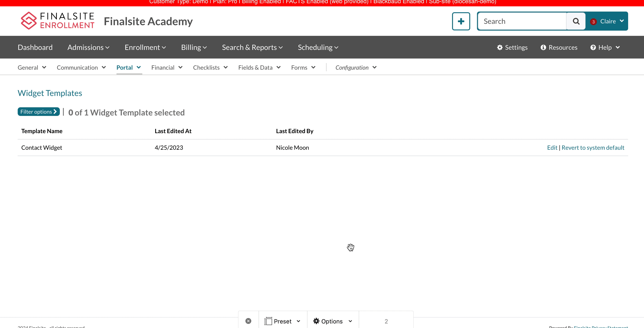Open the Configuration settings tab

tap(356, 68)
